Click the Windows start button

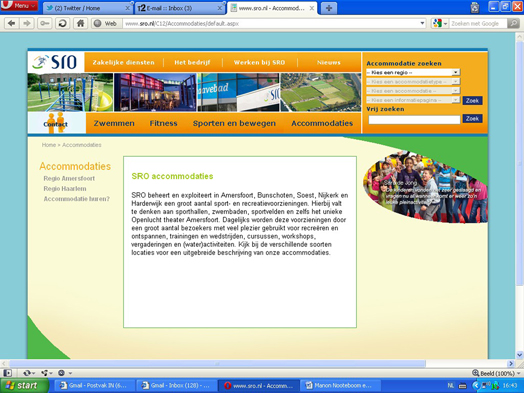[x=24, y=385]
